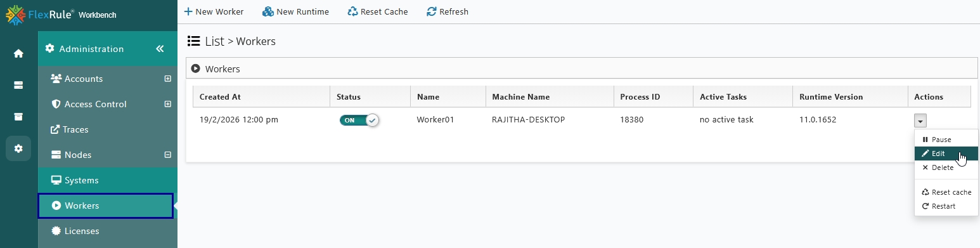
Task: Click the New Worker button
Action: point(214,11)
